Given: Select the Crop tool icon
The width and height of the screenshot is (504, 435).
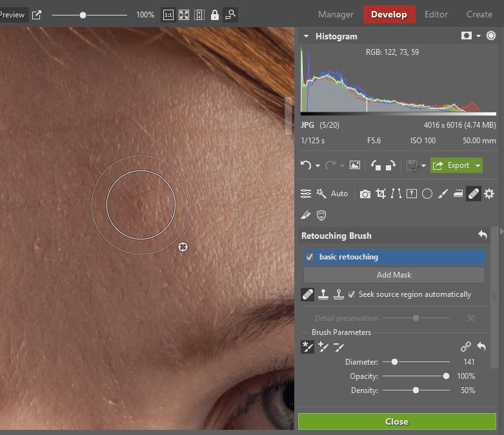Looking at the screenshot, I should [381, 194].
